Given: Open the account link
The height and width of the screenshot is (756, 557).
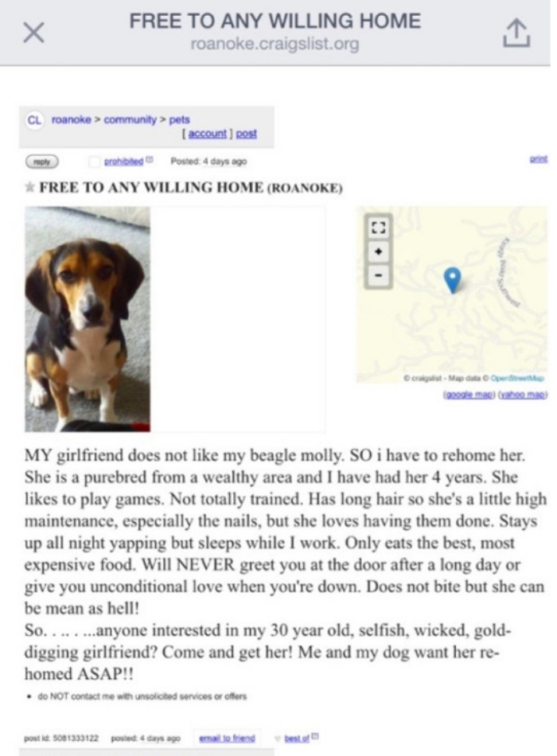Looking at the screenshot, I should 208,134.
